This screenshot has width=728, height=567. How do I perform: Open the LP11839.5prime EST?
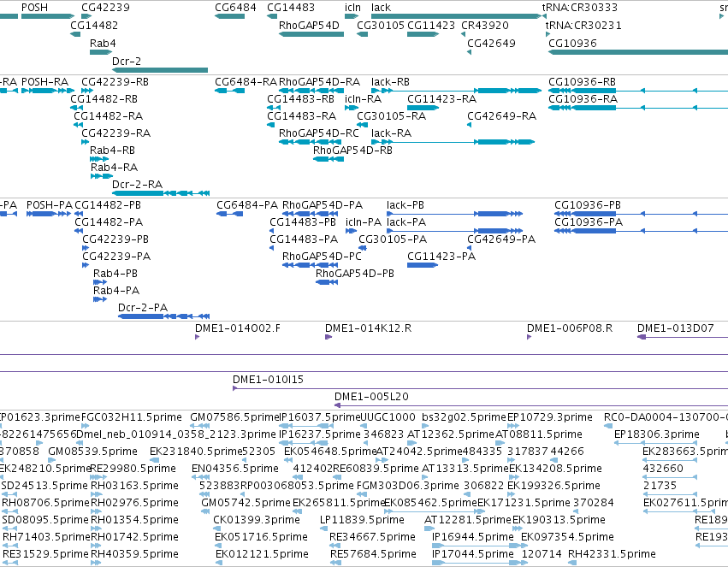(x=325, y=529)
